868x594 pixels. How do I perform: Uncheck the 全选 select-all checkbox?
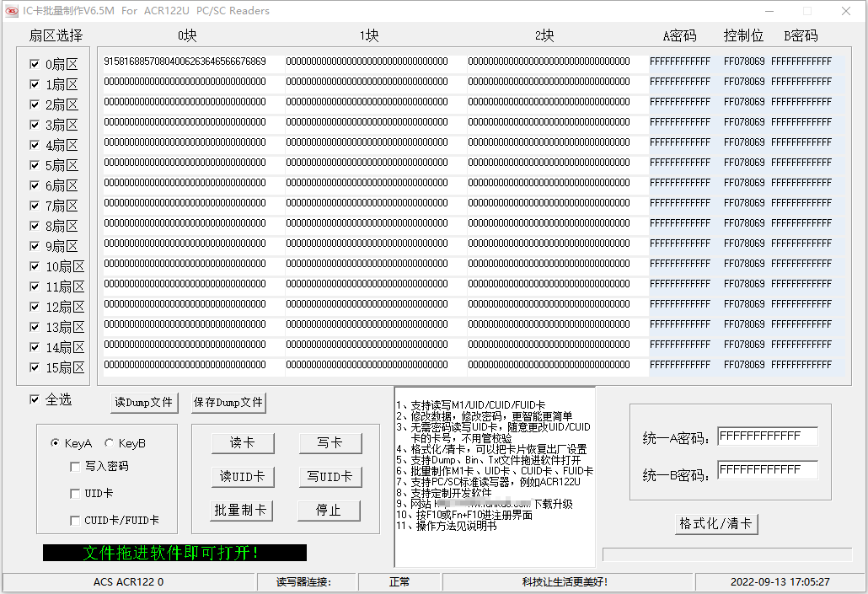pos(35,399)
